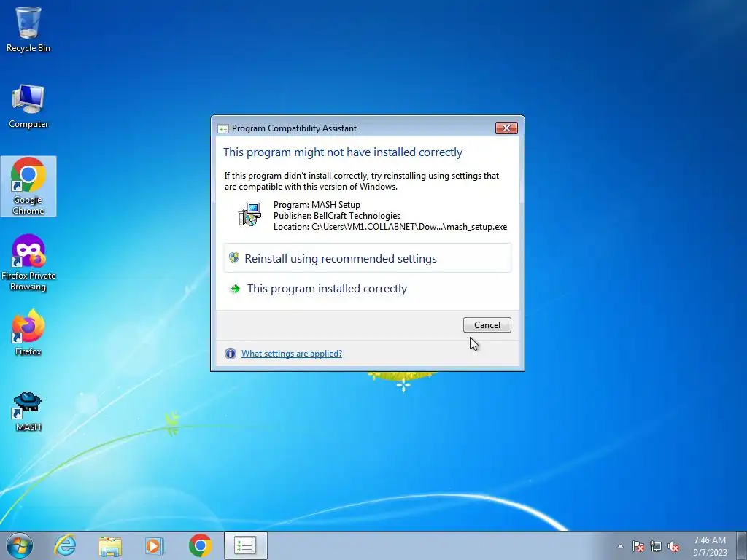Screen dimensions: 747x560
Task: Show hidden system tray icons
Action: click(x=620, y=546)
